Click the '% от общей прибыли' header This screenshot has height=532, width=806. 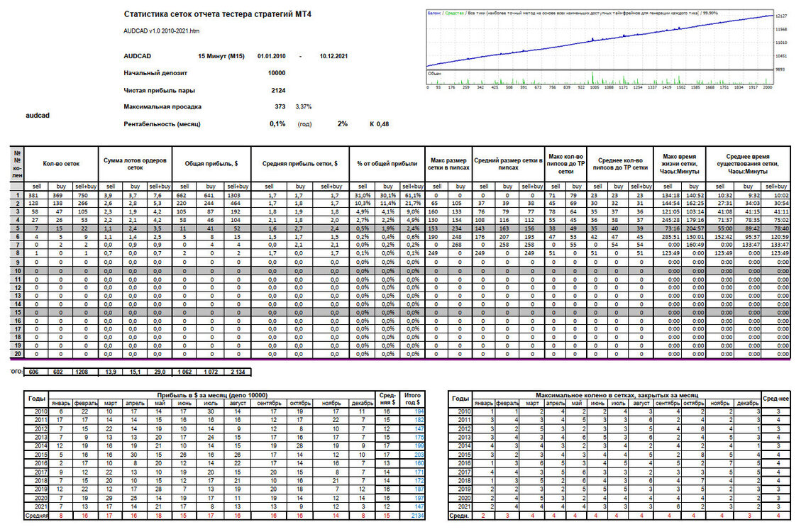coord(387,164)
